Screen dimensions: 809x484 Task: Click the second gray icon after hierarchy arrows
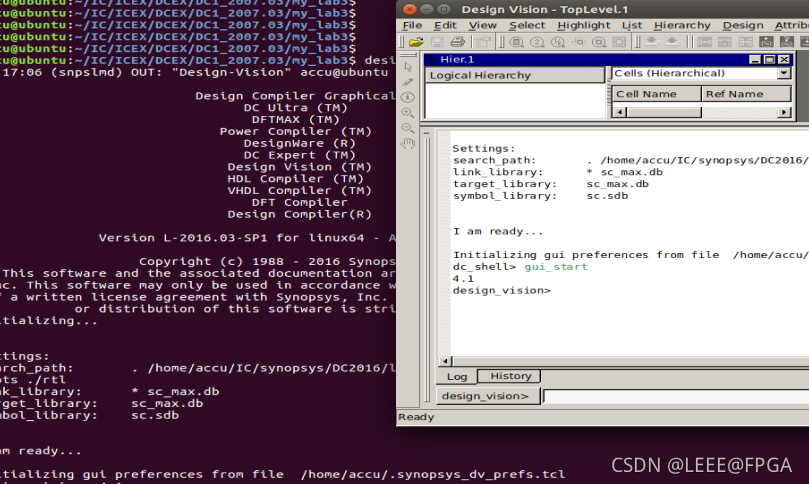click(725, 42)
